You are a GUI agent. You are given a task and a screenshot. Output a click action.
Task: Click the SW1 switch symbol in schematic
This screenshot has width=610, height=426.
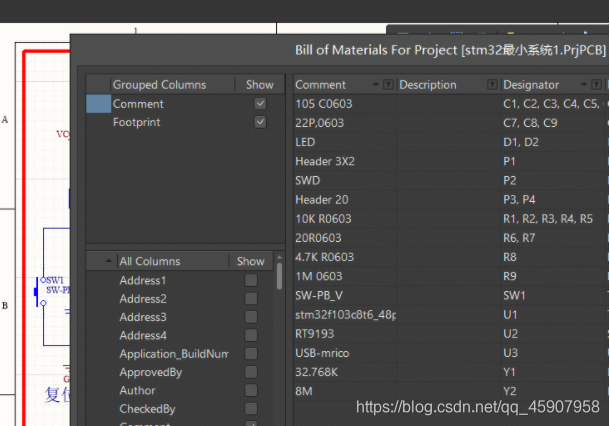[x=39, y=291]
